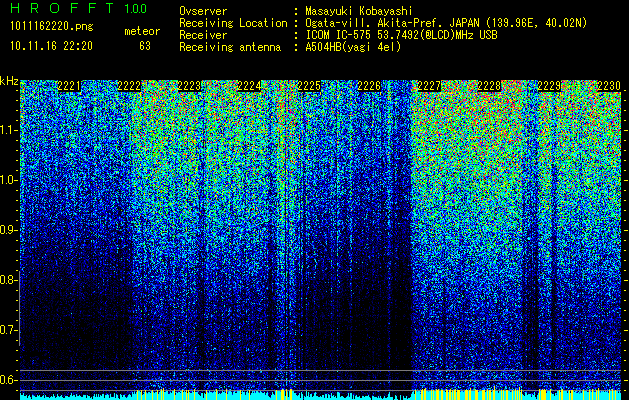
Task: Click the 0.8 kHz axis label
Action: (8, 280)
